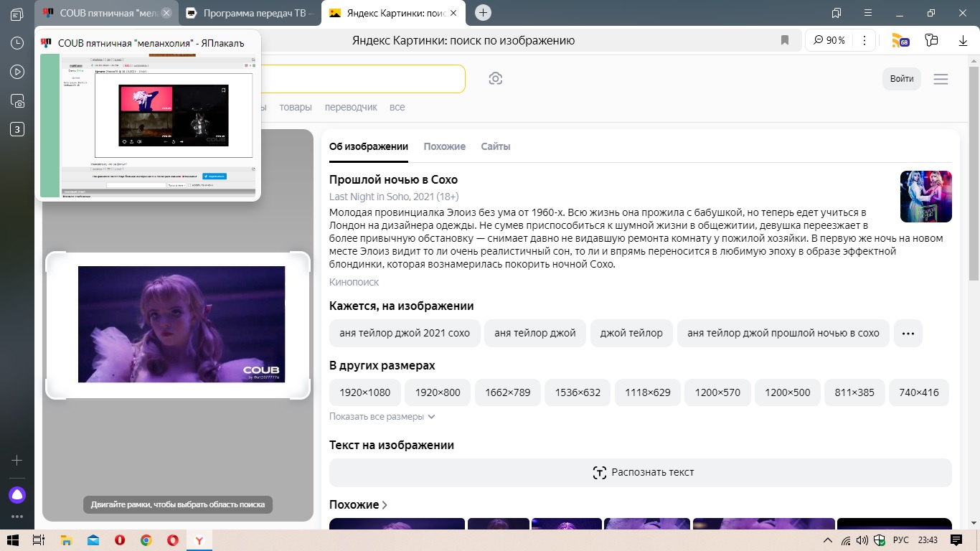Open the address bar three-dot menu
Screen dimensions: 980x551
point(864,40)
